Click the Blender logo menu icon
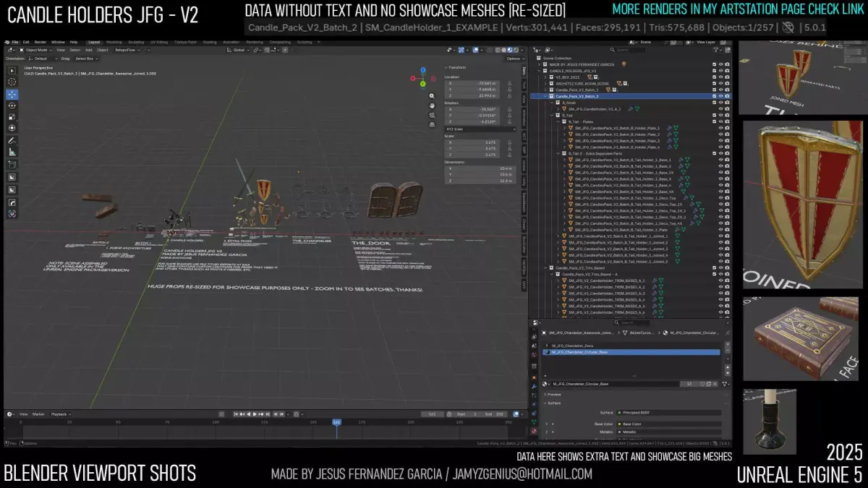 (7, 42)
